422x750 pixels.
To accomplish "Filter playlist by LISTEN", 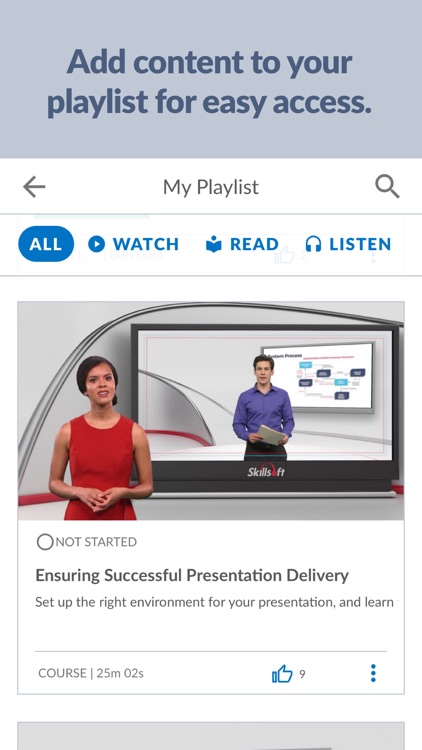I will (348, 244).
